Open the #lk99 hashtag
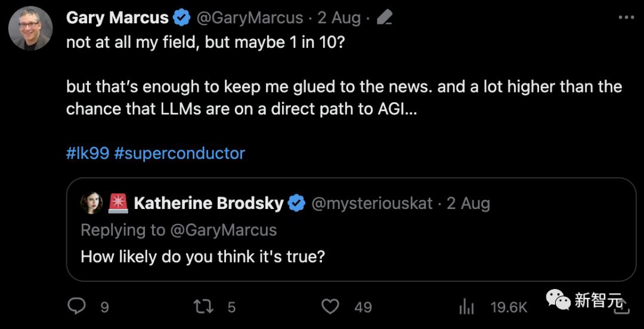This screenshot has width=644, height=329. (87, 153)
